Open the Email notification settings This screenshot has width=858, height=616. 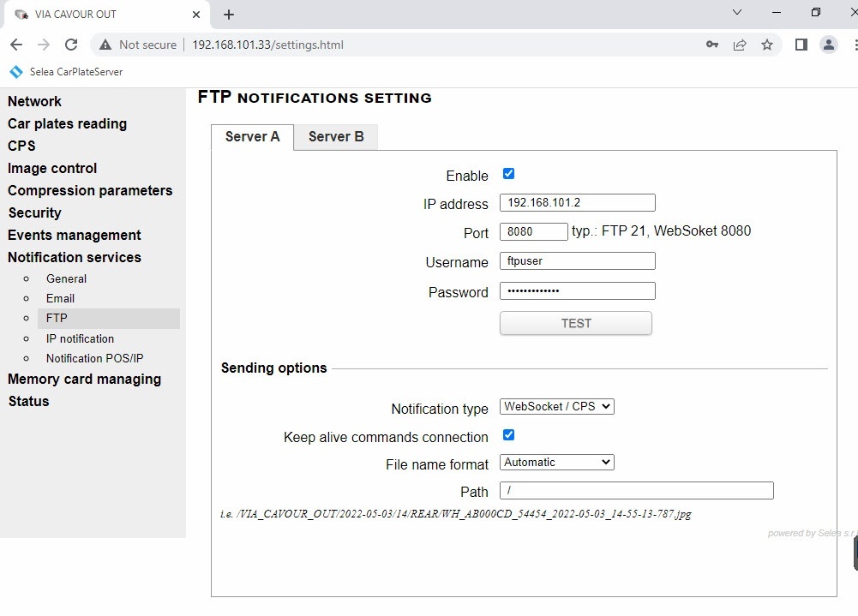coord(60,298)
